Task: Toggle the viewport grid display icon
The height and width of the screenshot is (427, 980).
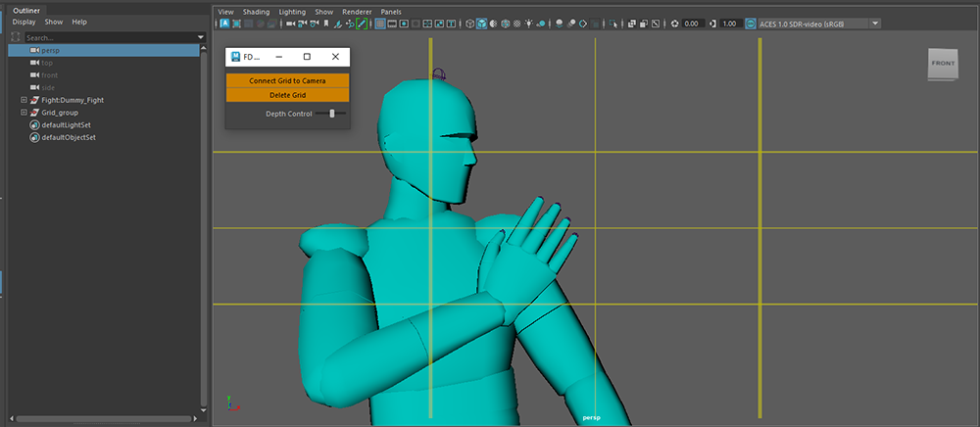Action: 380,24
